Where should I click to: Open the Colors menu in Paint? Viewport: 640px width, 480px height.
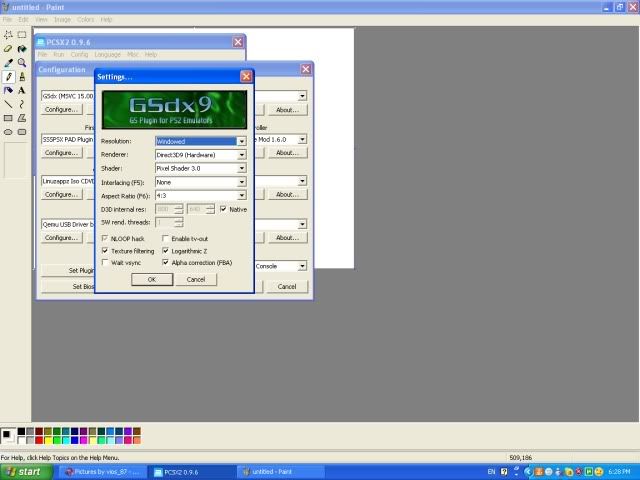click(x=86, y=20)
